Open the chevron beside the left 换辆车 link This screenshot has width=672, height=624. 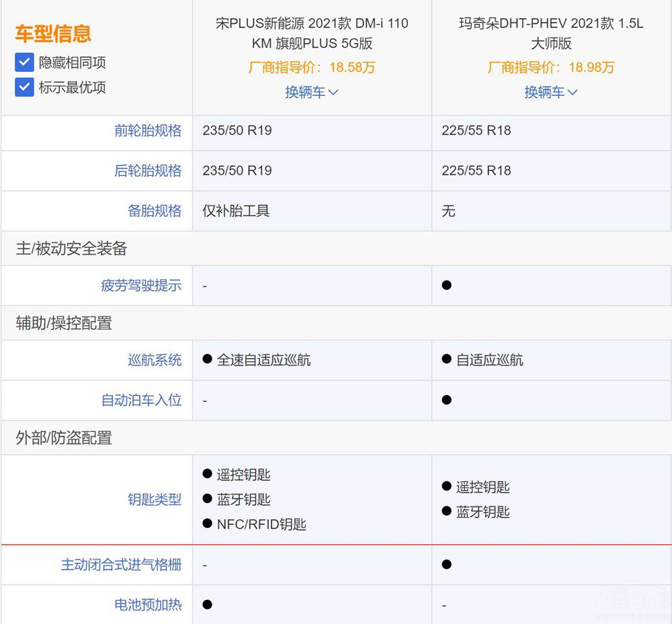[x=333, y=92]
